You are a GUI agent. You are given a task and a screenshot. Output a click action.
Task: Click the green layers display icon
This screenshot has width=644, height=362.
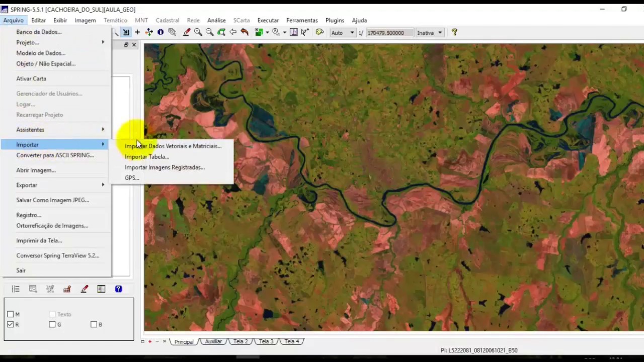(x=259, y=32)
